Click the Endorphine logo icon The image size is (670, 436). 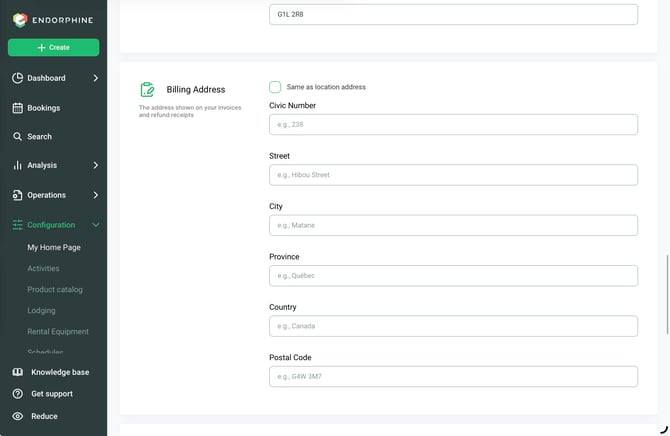(x=20, y=20)
